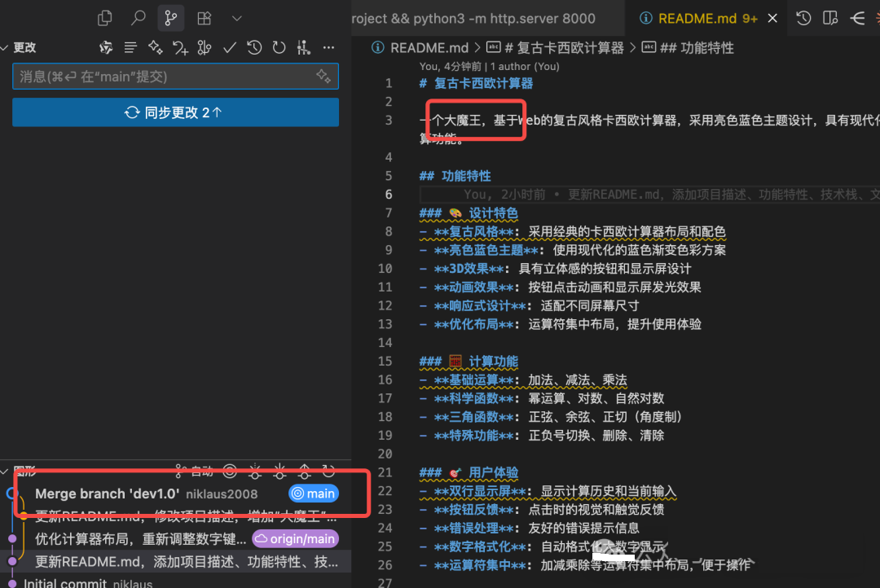Click the triangular knot icon beside 更改
880x588 pixels.
tap(105, 48)
